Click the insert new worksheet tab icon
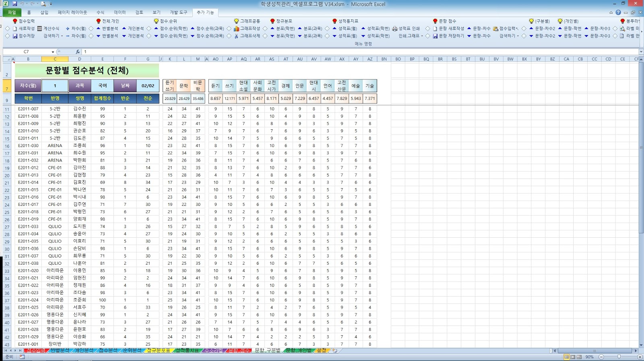The height and width of the screenshot is (361, 644). 334,351
